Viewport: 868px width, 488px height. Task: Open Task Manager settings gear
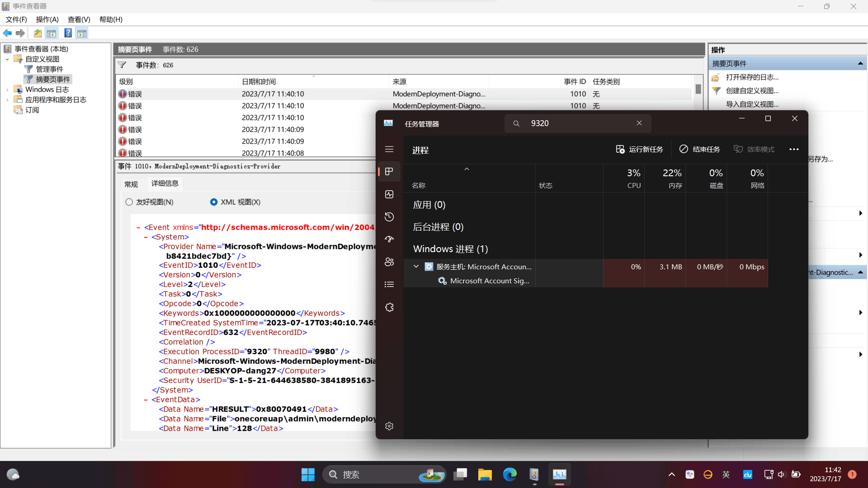[x=389, y=426]
